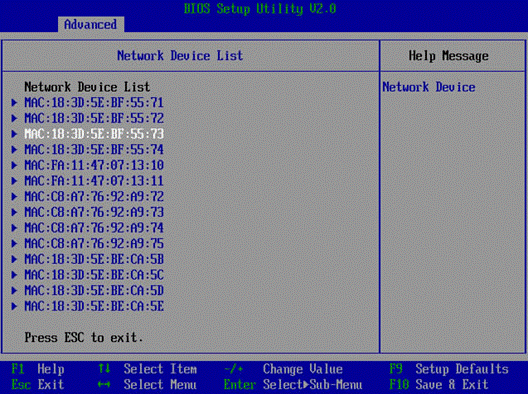Image resolution: width=528 pixels, height=394 pixels.
Task: Select device MAC:18:3D:5E:BE:CA:5D
Action: point(94,290)
